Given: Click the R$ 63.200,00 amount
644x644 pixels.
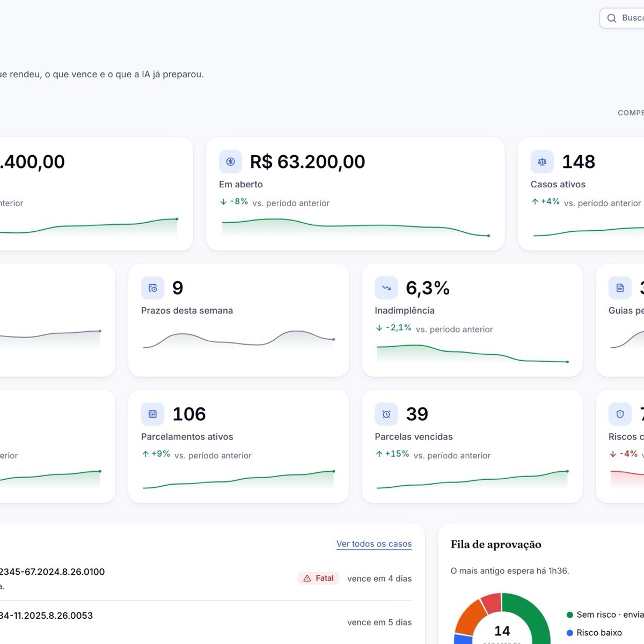Looking at the screenshot, I should 308,162.
